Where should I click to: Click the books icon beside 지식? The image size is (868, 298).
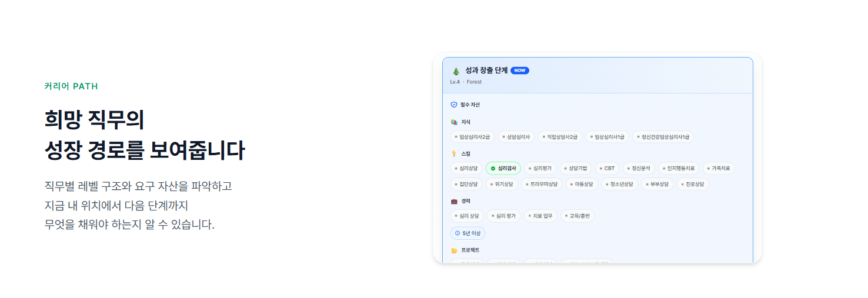point(454,122)
